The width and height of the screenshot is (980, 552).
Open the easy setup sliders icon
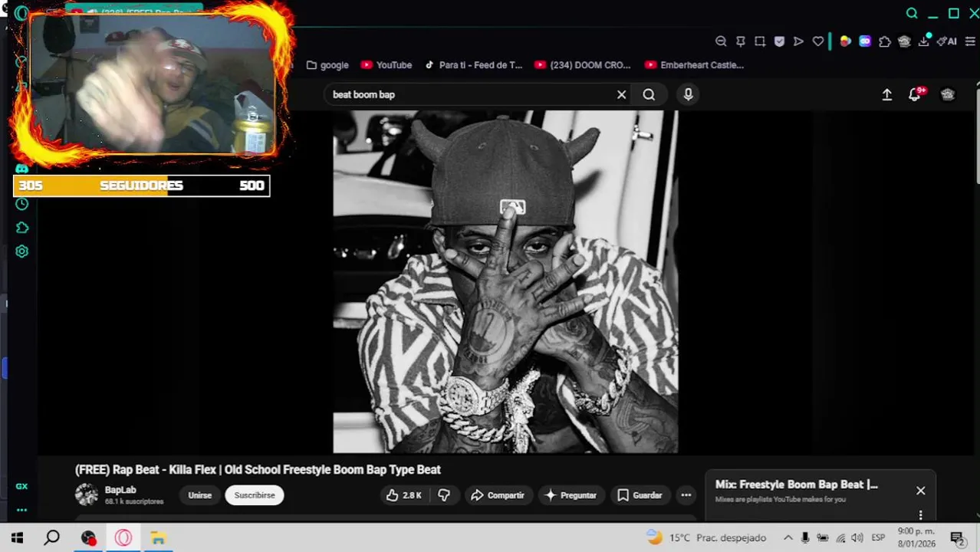click(x=970, y=41)
